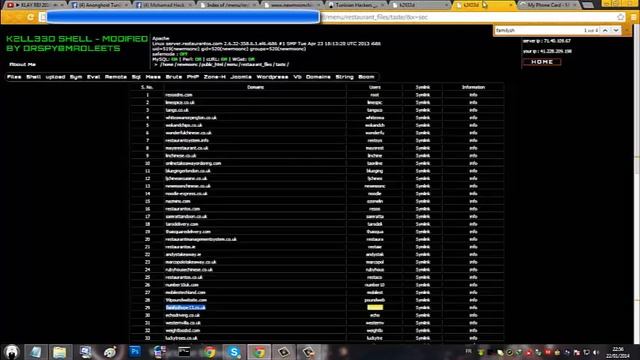Jump to next find result arrow
Screen dimensions: 640x360
(x=616, y=31)
